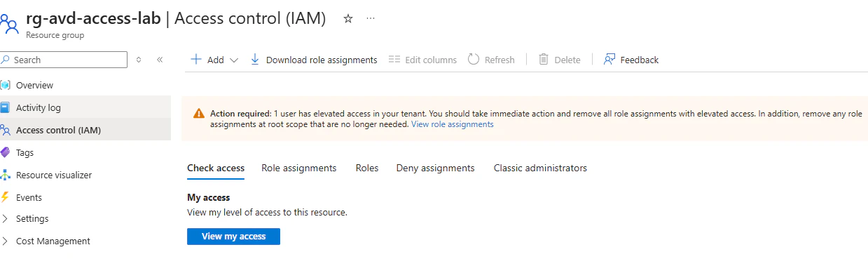The image size is (868, 259).
Task: Click the rg-avd-access-lab page title
Action: tap(93, 19)
